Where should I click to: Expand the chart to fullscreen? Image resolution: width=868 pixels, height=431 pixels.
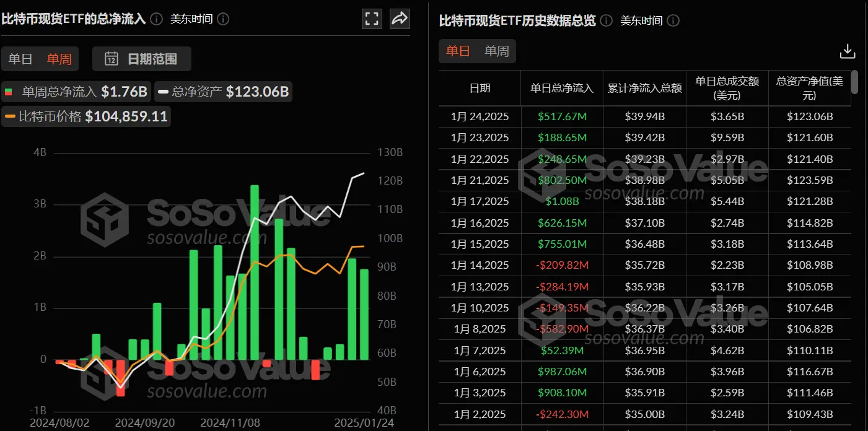(372, 19)
